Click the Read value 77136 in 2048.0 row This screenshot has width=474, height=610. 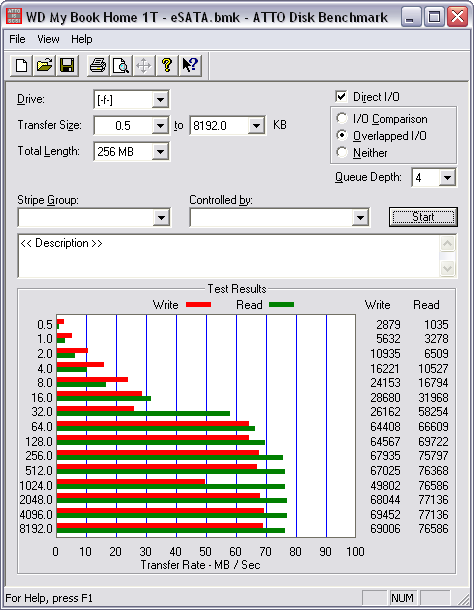(x=433, y=500)
